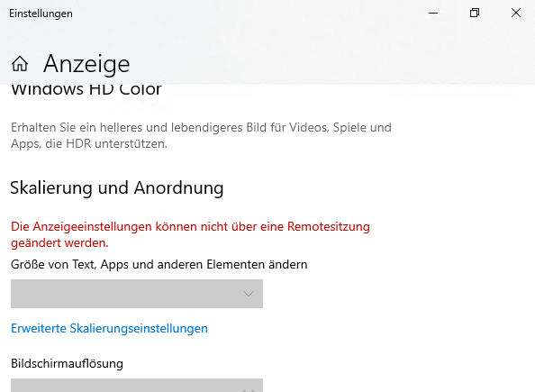Restore down the Einstellungen window
The width and height of the screenshot is (535, 392).
coord(475,14)
